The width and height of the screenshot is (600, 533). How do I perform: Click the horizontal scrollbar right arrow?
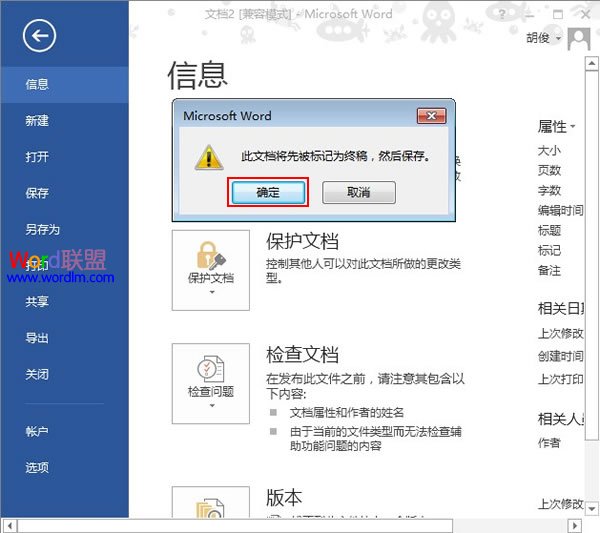(575, 525)
